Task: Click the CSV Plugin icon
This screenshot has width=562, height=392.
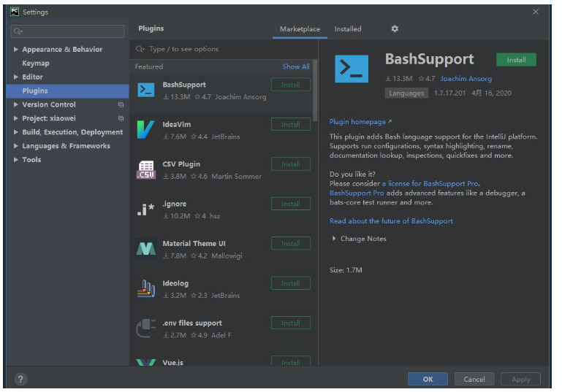Action: [x=146, y=169]
